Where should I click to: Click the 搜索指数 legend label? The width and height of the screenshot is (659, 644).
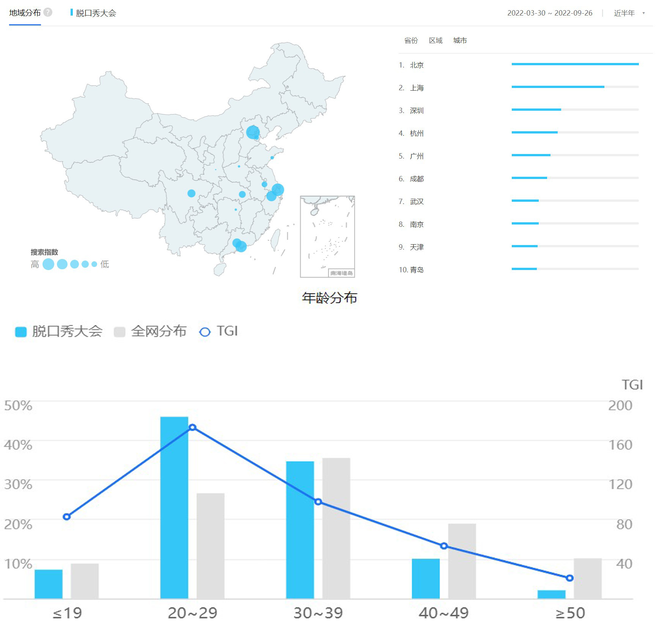44,252
